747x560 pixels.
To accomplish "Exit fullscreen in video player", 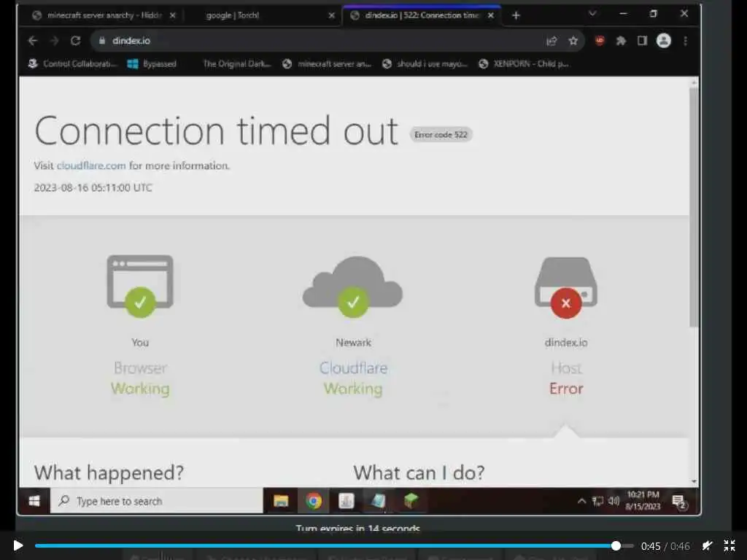I will point(729,545).
